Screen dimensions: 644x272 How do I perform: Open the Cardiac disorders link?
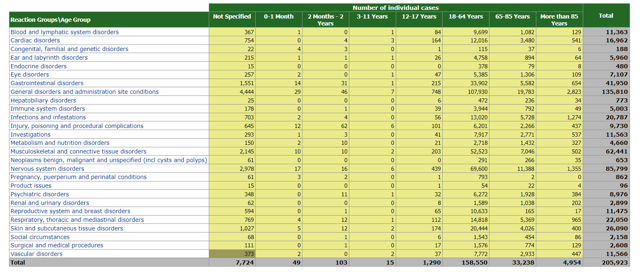click(x=35, y=40)
